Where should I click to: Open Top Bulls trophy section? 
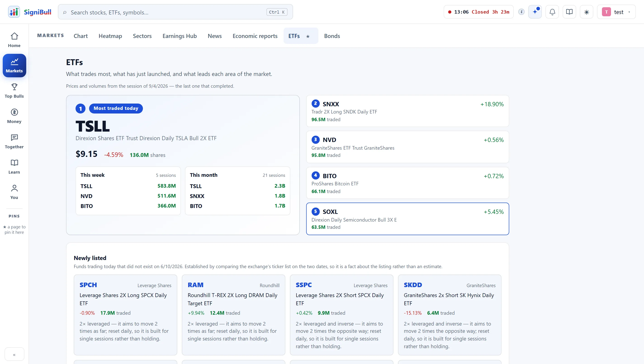coord(14,91)
